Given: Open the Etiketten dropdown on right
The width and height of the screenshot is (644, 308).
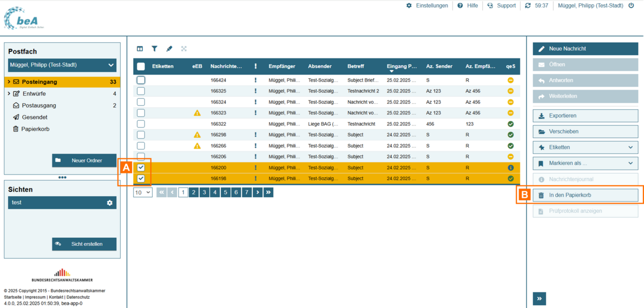Looking at the screenshot, I should 585,147.
